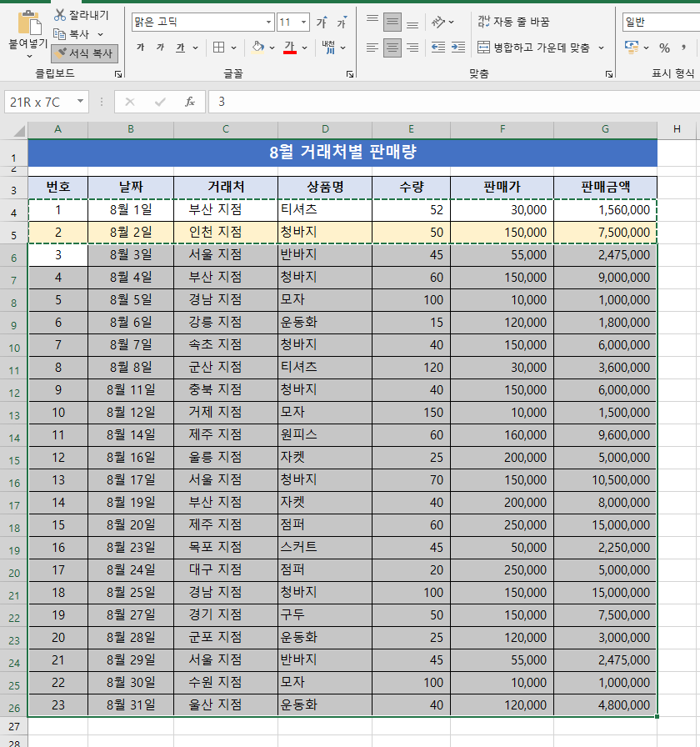Image resolution: width=700 pixels, height=747 pixels.
Task: Open the Copy options dropdown arrow
Action: click(x=101, y=34)
